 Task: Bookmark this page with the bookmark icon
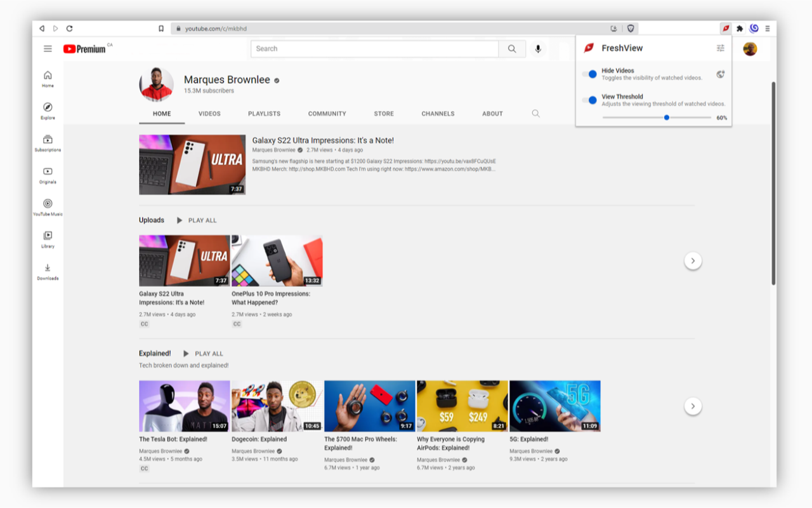[161, 29]
